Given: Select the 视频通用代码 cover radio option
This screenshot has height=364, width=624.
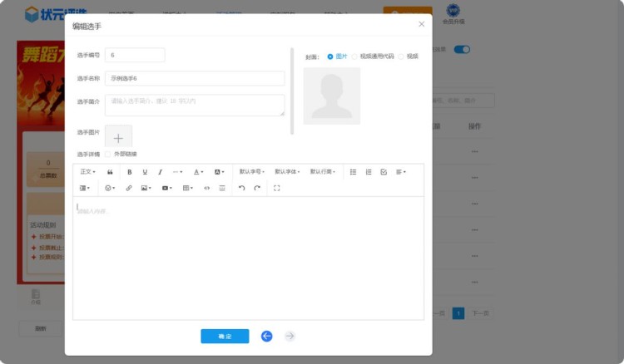Looking at the screenshot, I should tap(354, 57).
